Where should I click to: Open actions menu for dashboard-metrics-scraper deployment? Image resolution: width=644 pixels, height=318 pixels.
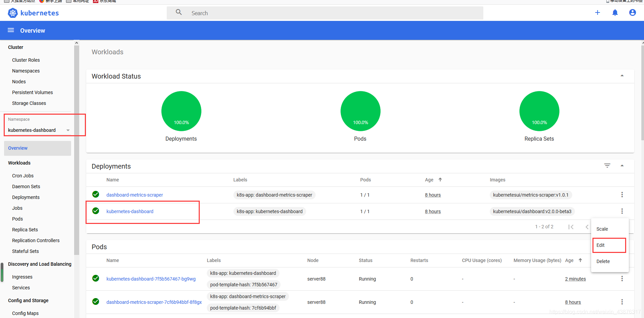pos(622,195)
